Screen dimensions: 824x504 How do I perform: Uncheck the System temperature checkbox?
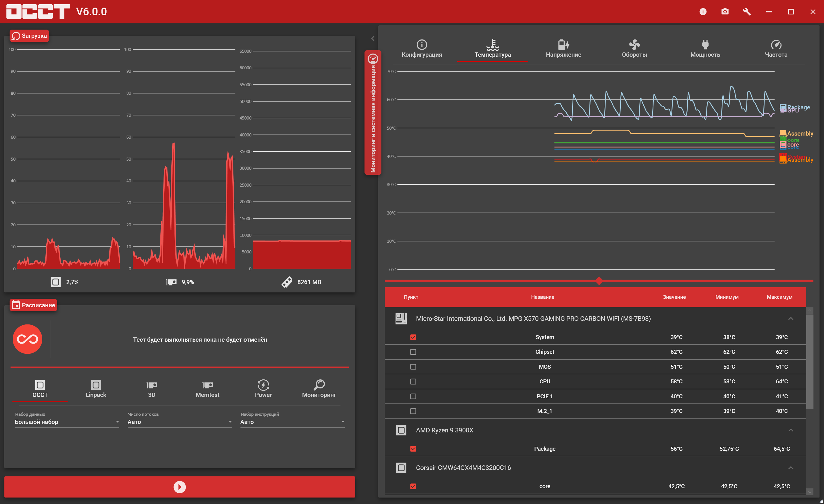tap(413, 337)
